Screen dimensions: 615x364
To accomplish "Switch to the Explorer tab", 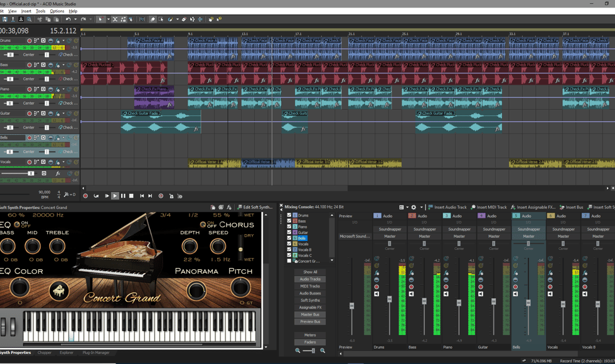I will click(x=67, y=353).
